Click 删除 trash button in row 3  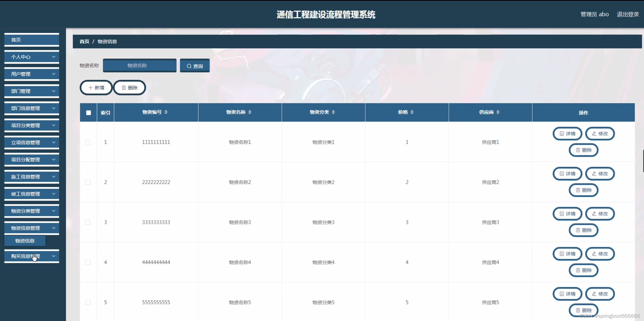click(x=584, y=230)
